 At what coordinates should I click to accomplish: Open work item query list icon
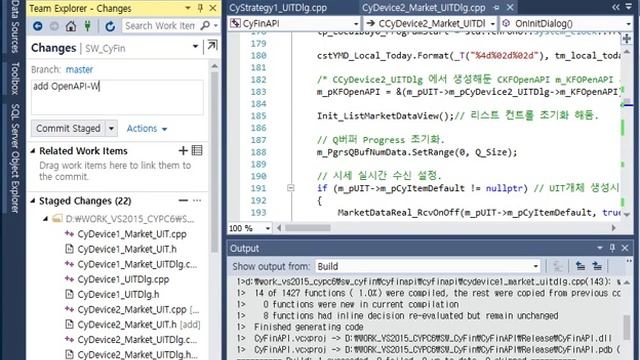[x=197, y=150]
